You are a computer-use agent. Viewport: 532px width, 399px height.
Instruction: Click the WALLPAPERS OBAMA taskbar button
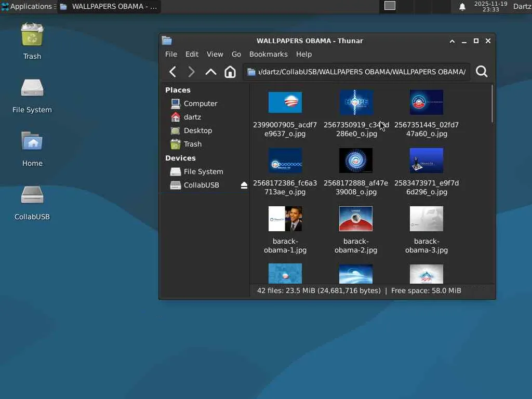click(109, 7)
